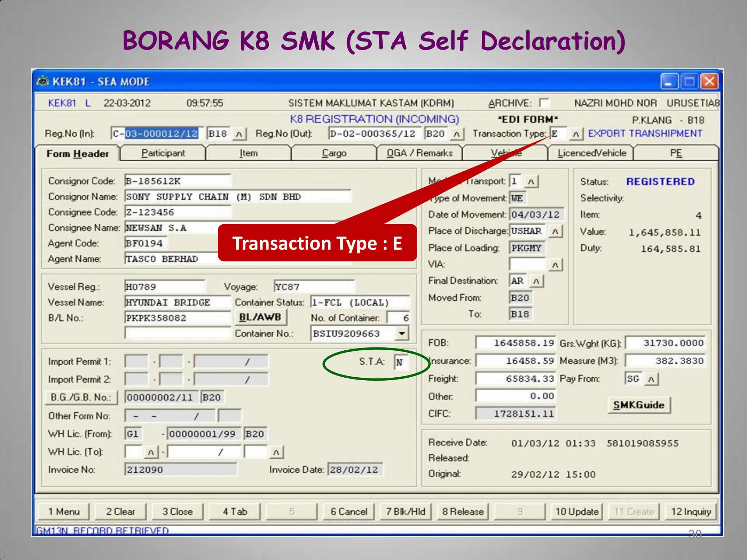The image size is (747, 560).
Task: Open the VIA lookup arrow
Action: coord(555,264)
